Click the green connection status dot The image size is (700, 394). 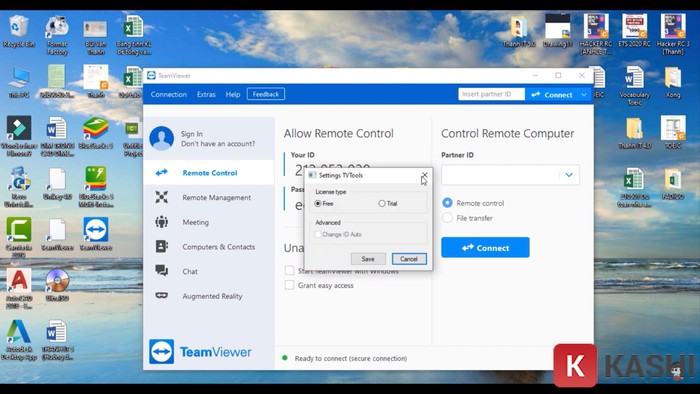285,358
